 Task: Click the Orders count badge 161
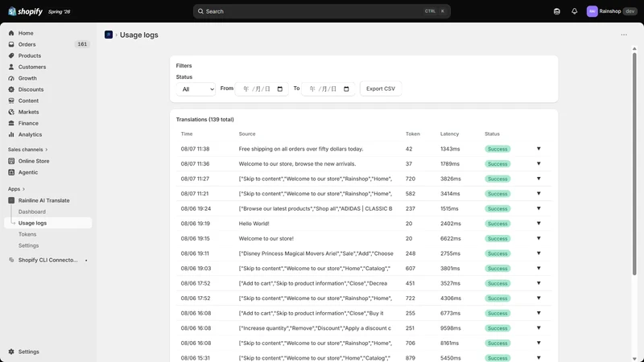[x=82, y=44]
